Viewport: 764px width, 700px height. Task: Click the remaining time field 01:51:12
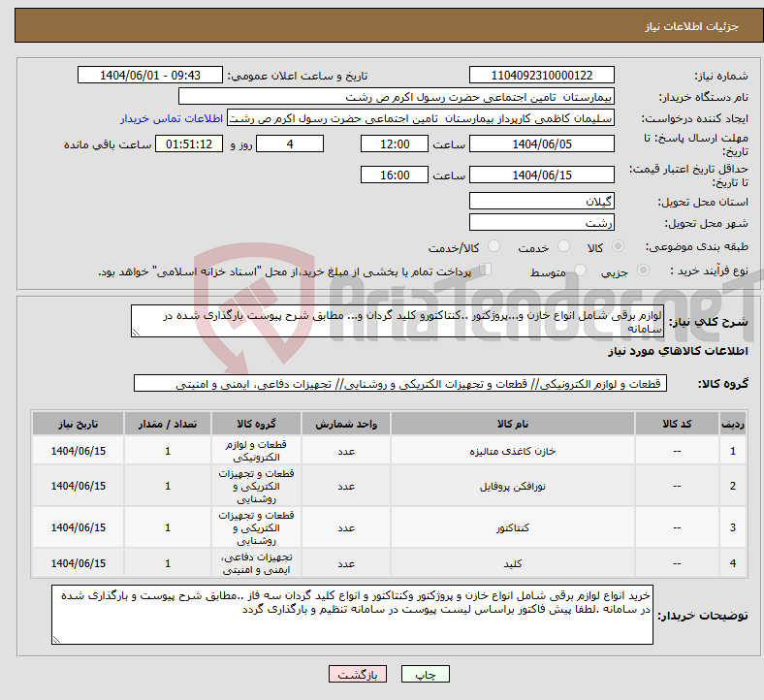[x=189, y=143]
